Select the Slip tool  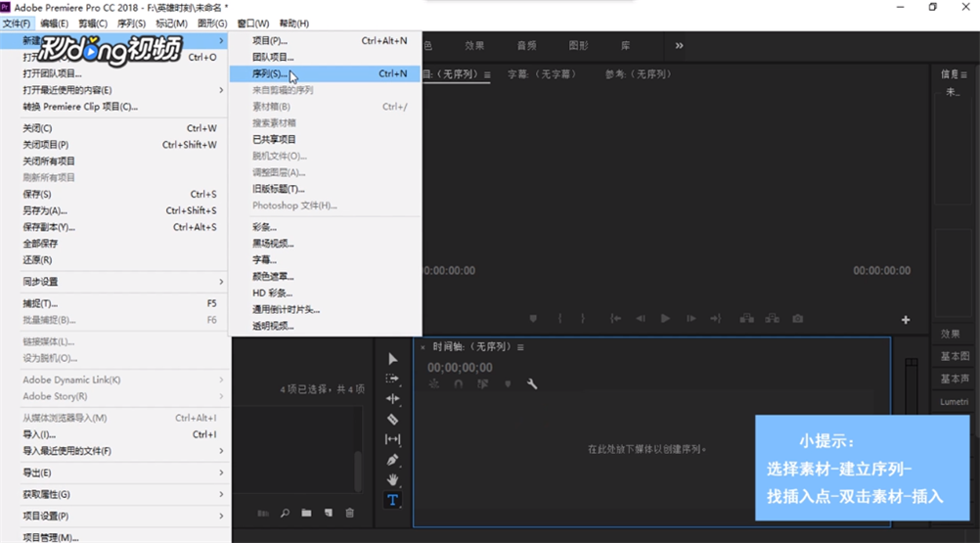[392, 439]
